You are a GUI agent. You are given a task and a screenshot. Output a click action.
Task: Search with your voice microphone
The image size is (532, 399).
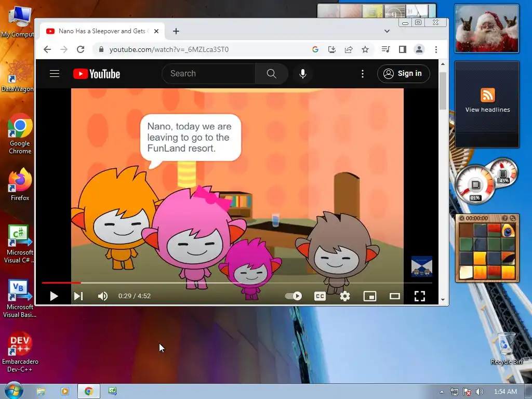click(303, 74)
